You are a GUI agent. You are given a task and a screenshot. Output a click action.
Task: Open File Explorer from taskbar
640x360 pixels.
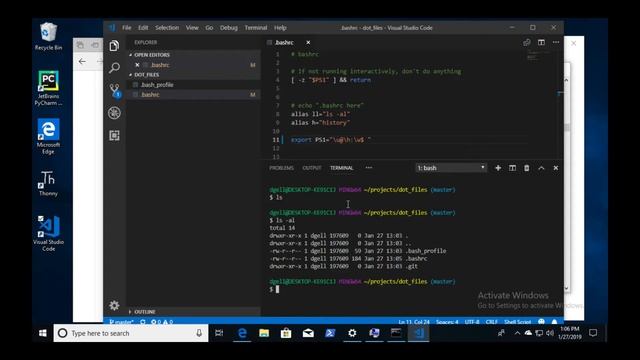pos(264,333)
